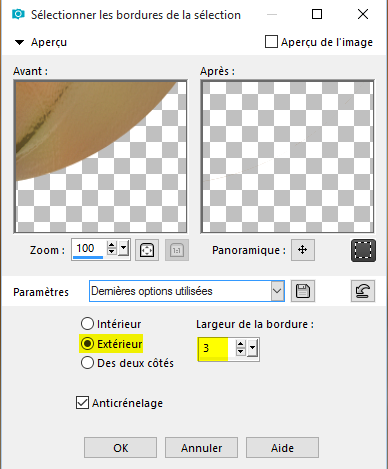Click the OK button

coord(120,448)
